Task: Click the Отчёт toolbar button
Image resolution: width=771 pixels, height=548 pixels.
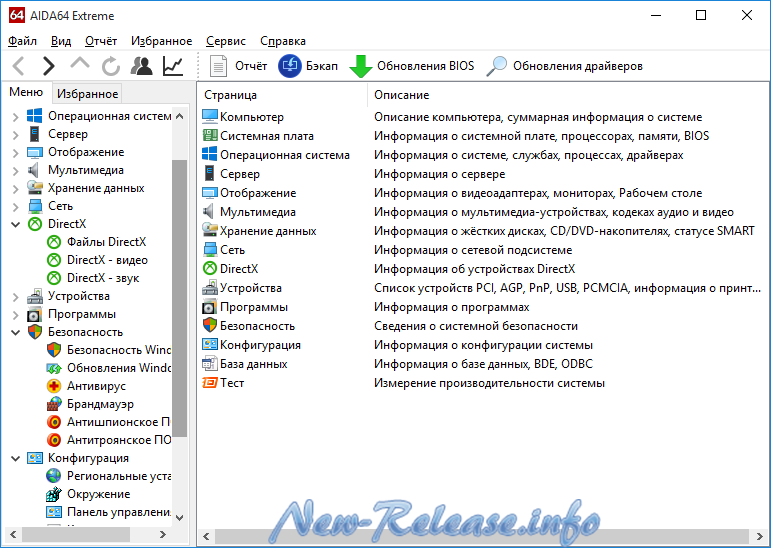Action: (x=238, y=66)
